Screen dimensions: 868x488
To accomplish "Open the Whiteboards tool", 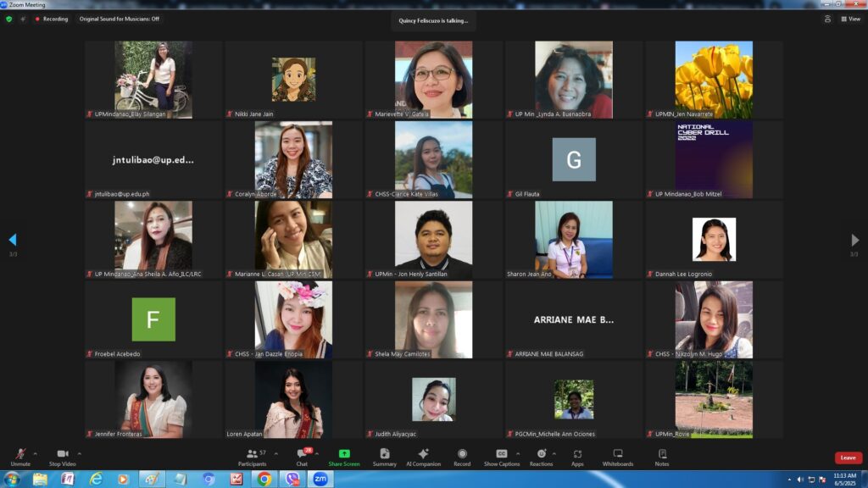I will [617, 457].
